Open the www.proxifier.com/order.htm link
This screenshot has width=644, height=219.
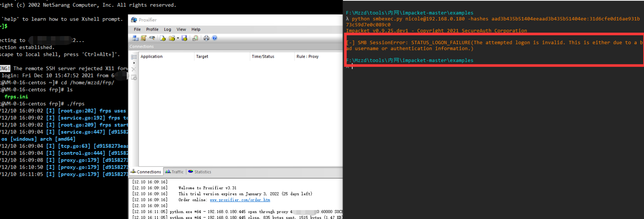click(240, 200)
